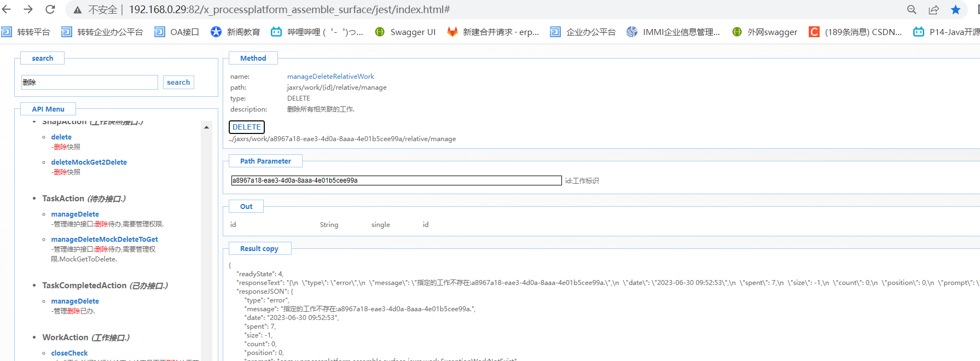Open the manageDeleteMockDeleteToGet link
This screenshot has height=361, width=980.
105,239
